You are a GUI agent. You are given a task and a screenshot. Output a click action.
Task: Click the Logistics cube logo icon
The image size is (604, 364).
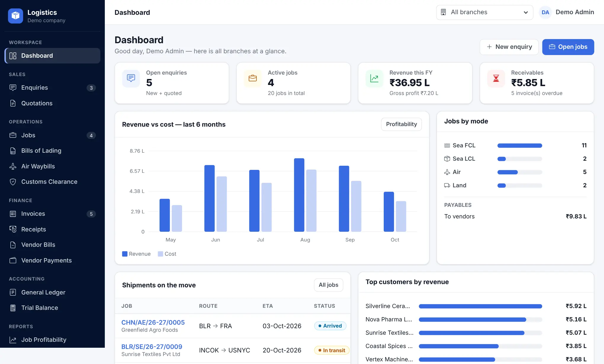click(15, 16)
